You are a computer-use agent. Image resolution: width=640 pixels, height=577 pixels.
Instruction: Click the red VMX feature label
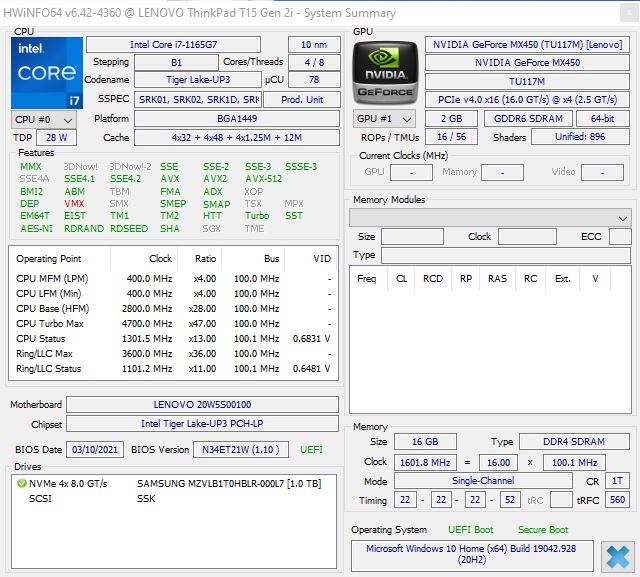(74, 204)
